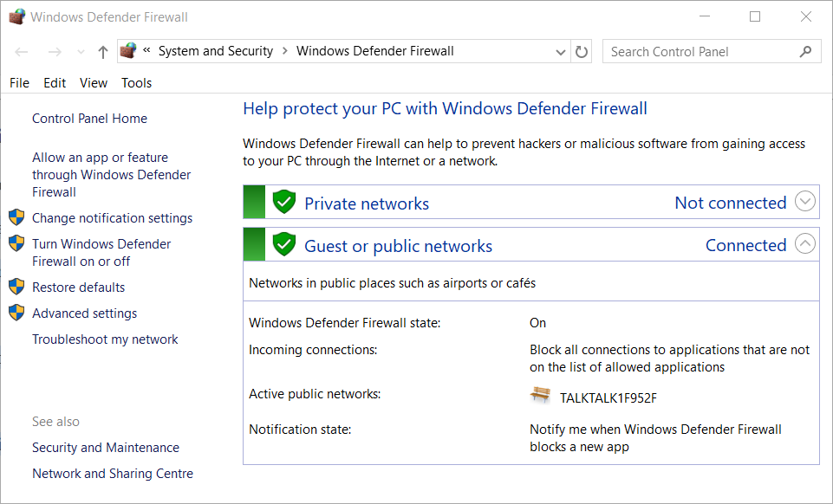Open Turn Windows Defender Firewall on or off
Viewport: 833px width, 504px height.
(x=101, y=253)
